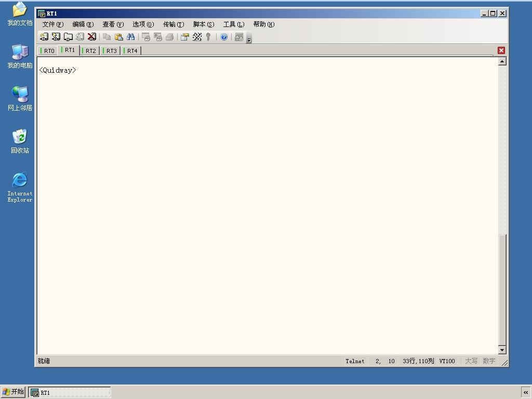Open the 脚本(S) menu
The width and height of the screenshot is (532, 399).
(x=204, y=24)
